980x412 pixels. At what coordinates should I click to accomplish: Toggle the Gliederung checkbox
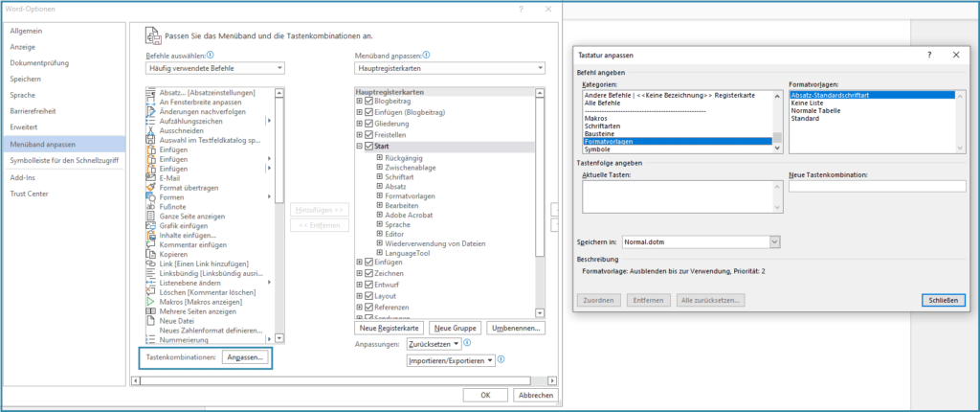tap(368, 124)
